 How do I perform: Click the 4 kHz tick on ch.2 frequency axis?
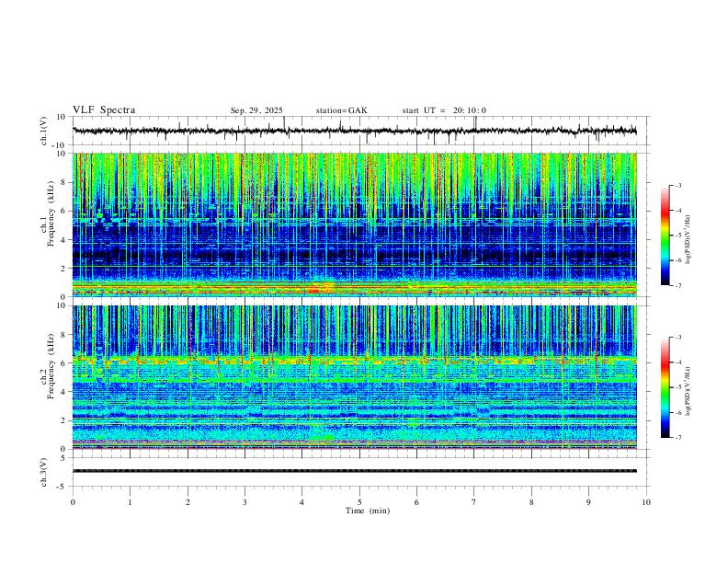(x=64, y=392)
